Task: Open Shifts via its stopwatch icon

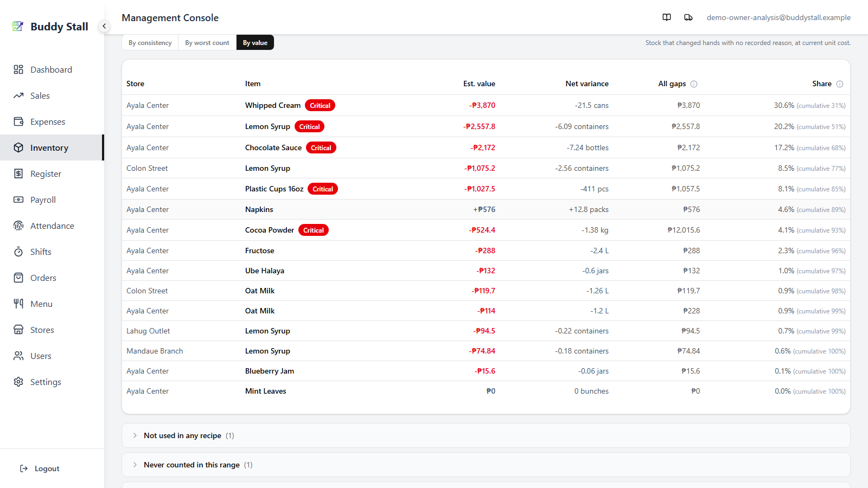Action: (18, 252)
